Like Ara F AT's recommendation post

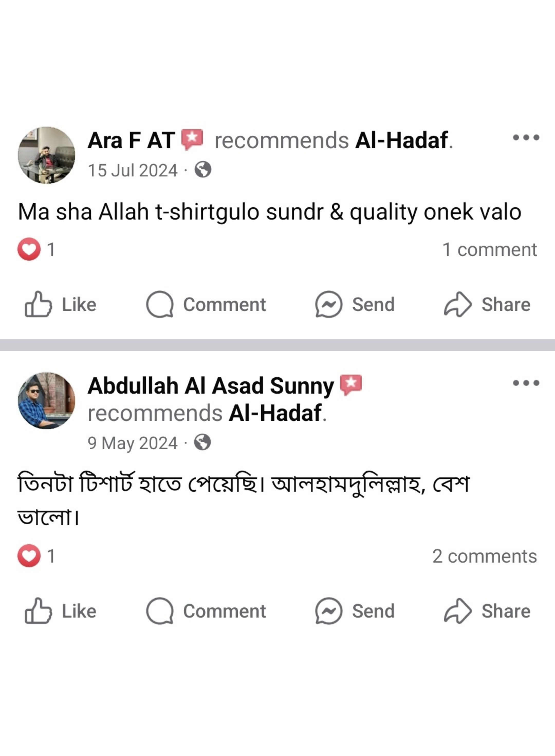(60, 305)
